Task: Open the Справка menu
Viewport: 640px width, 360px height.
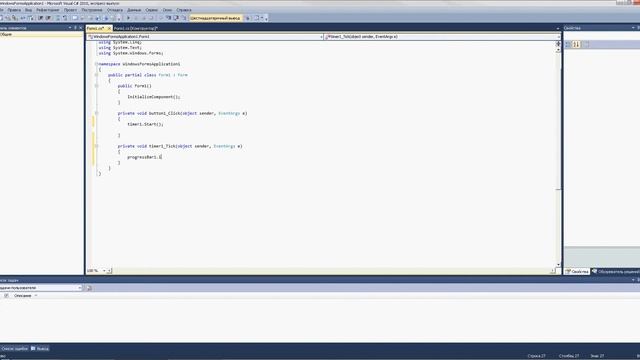Action: [x=184, y=10]
